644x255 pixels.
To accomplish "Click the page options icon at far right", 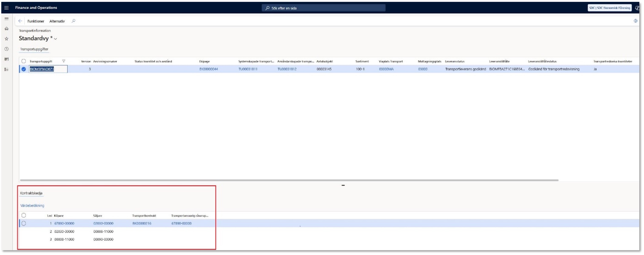I will 635,21.
